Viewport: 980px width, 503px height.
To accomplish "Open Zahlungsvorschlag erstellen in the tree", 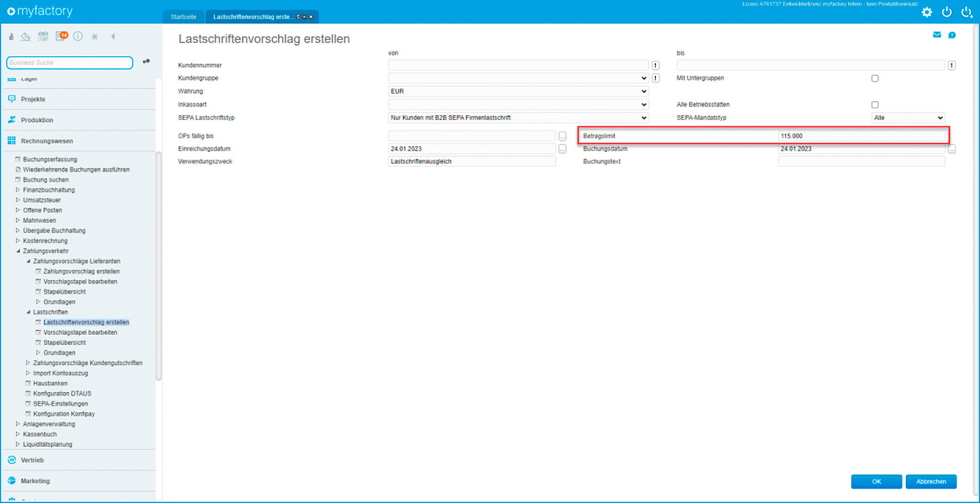I will 81,272.
